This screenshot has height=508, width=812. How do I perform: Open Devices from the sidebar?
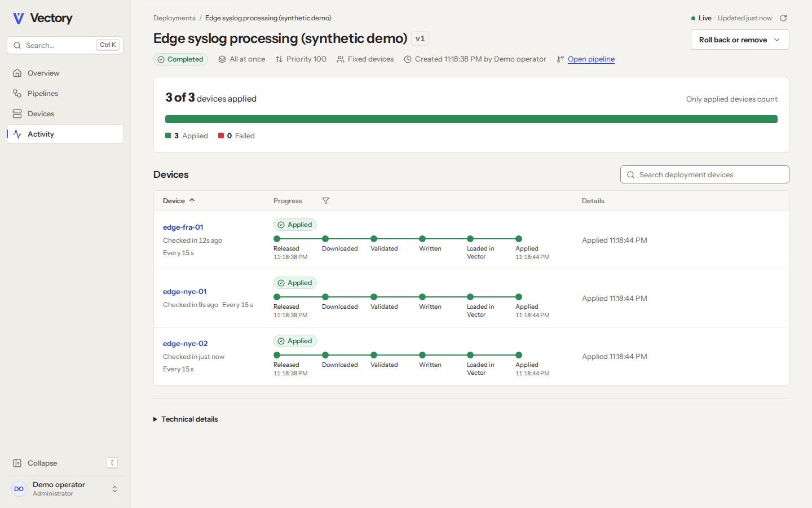pos(65,113)
